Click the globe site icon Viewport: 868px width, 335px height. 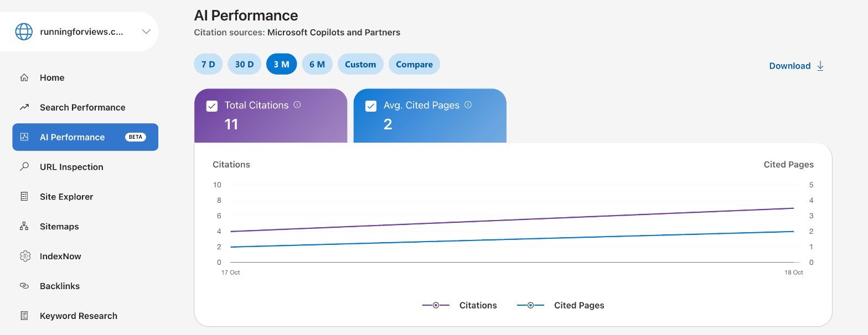click(x=24, y=32)
